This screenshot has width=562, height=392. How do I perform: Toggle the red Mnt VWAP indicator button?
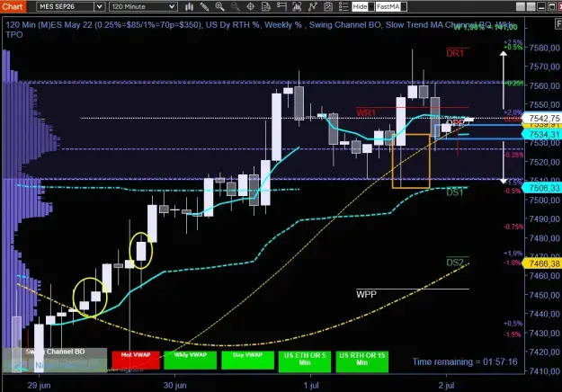(x=136, y=361)
